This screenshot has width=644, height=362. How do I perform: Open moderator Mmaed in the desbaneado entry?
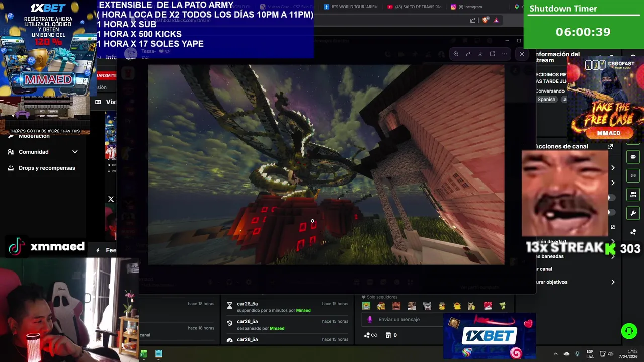tap(277, 328)
